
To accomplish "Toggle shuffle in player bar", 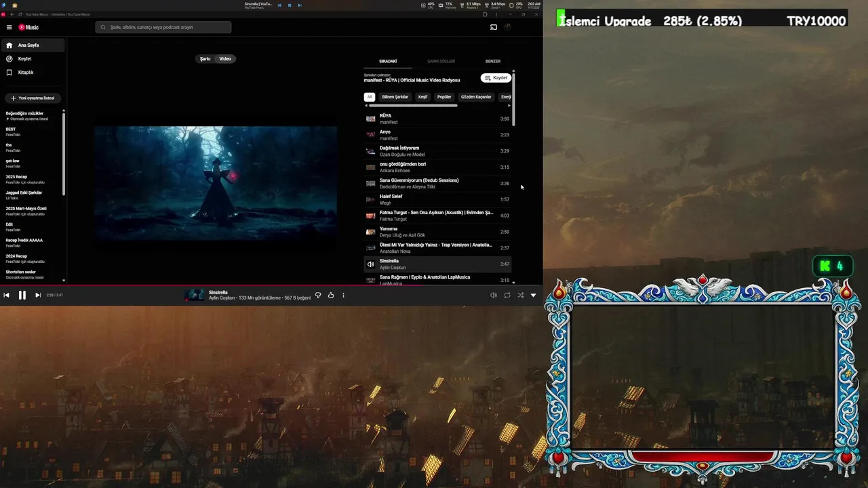I will pyautogui.click(x=520, y=295).
